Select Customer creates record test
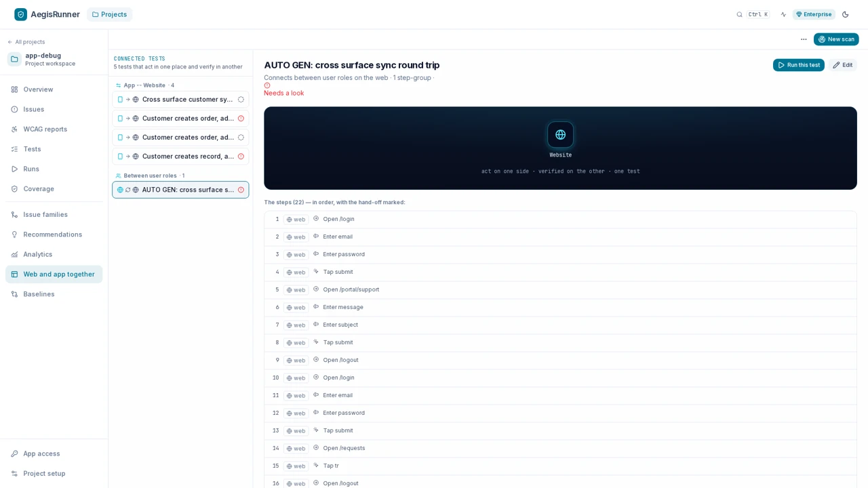This screenshot has width=868, height=488. [180, 157]
